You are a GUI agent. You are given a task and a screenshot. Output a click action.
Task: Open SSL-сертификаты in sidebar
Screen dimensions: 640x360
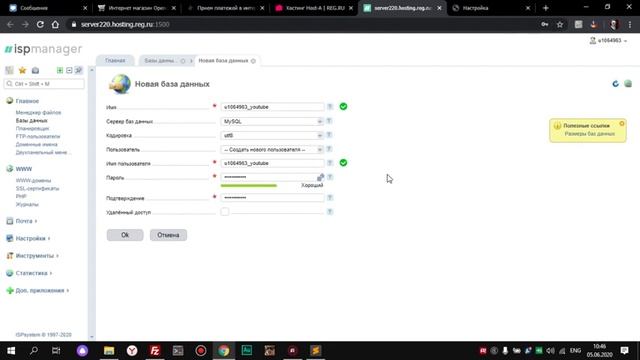tap(38, 188)
